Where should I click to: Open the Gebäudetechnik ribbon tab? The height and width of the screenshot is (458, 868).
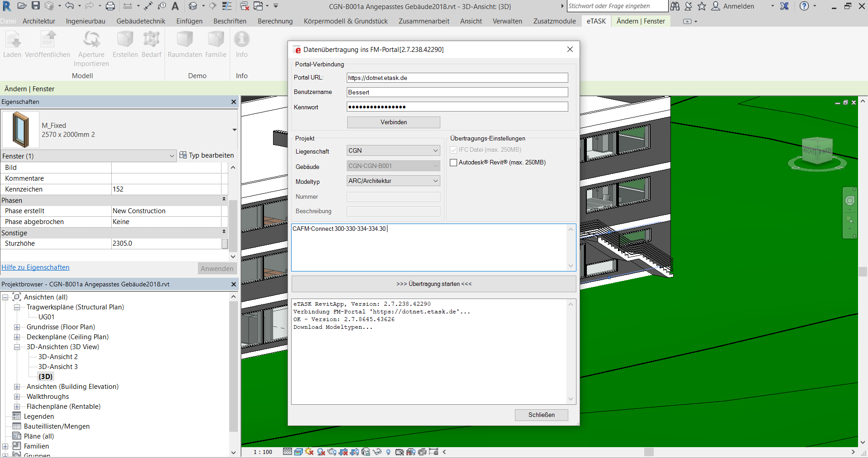click(x=141, y=21)
